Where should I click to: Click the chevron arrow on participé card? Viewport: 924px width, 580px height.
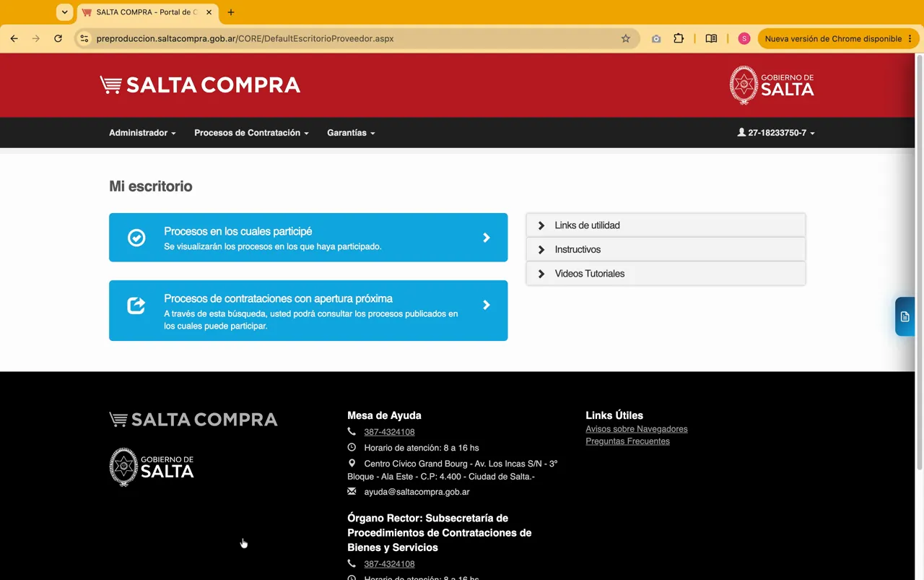pos(487,238)
